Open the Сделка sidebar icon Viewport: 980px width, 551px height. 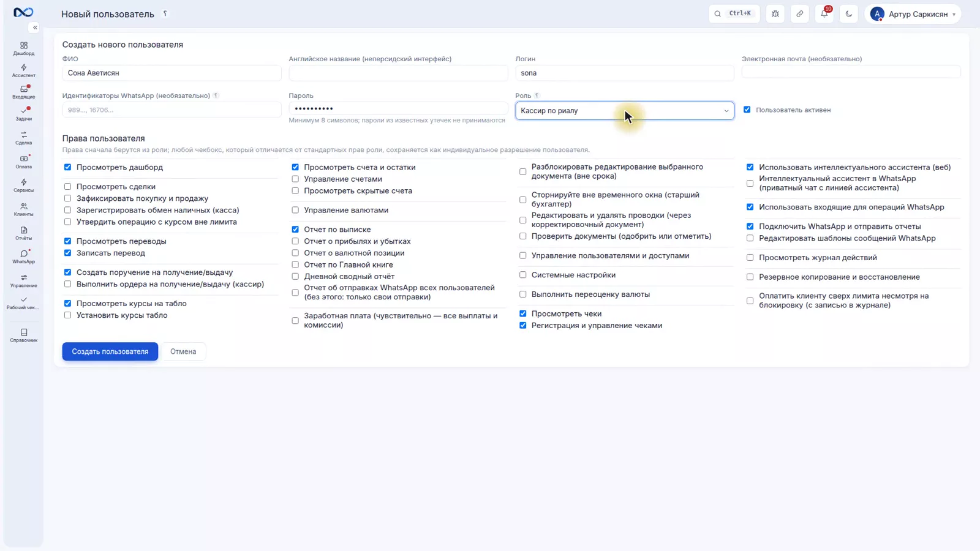coord(23,138)
